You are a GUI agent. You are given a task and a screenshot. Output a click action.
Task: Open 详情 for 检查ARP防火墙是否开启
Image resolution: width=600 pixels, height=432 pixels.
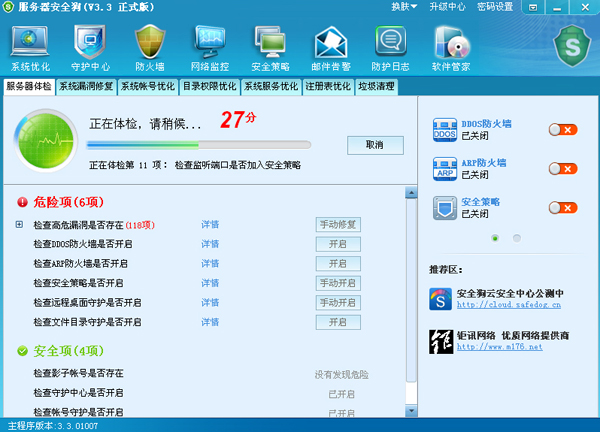point(210,264)
